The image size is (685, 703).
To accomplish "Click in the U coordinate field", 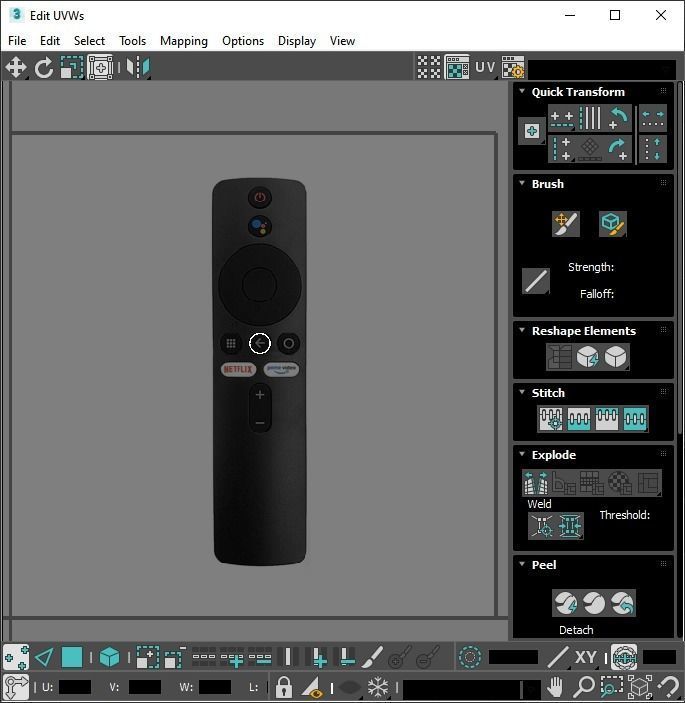I will [74, 687].
